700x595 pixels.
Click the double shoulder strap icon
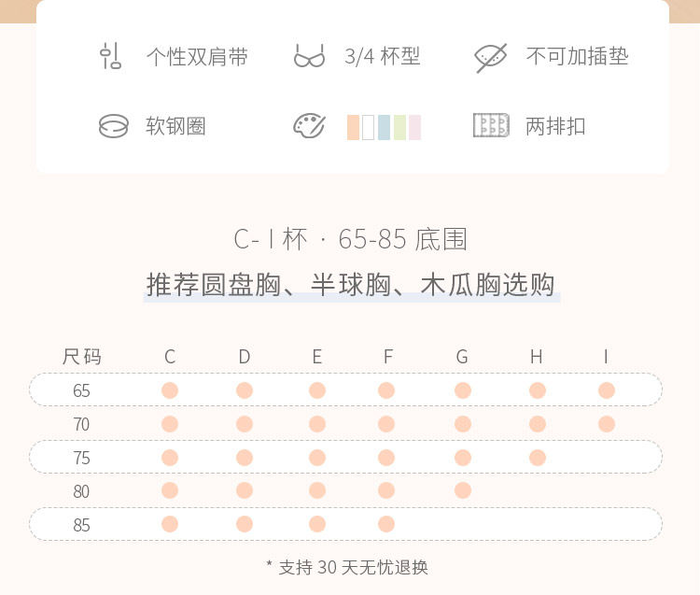tap(110, 56)
